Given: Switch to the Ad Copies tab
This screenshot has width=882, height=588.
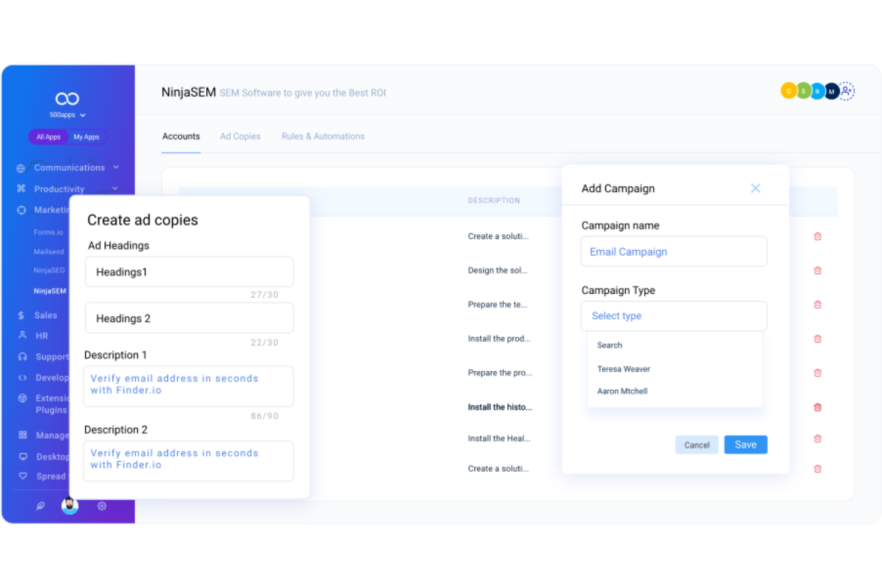Looking at the screenshot, I should click(x=240, y=136).
